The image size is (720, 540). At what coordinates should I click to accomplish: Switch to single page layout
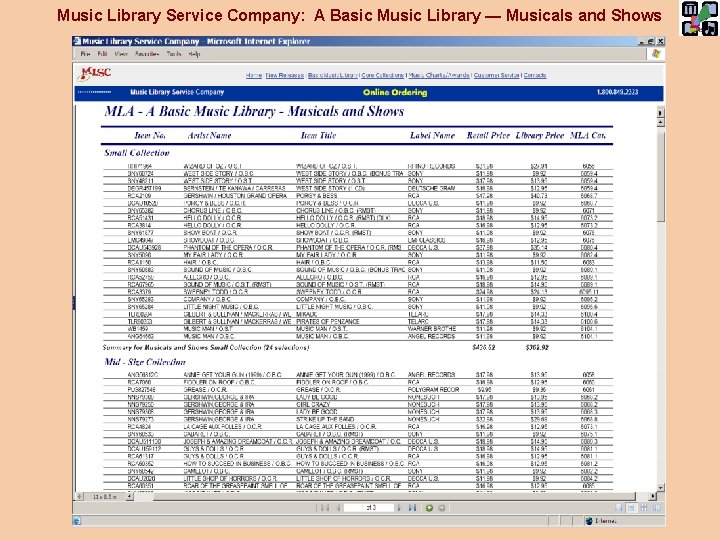click(x=619, y=508)
